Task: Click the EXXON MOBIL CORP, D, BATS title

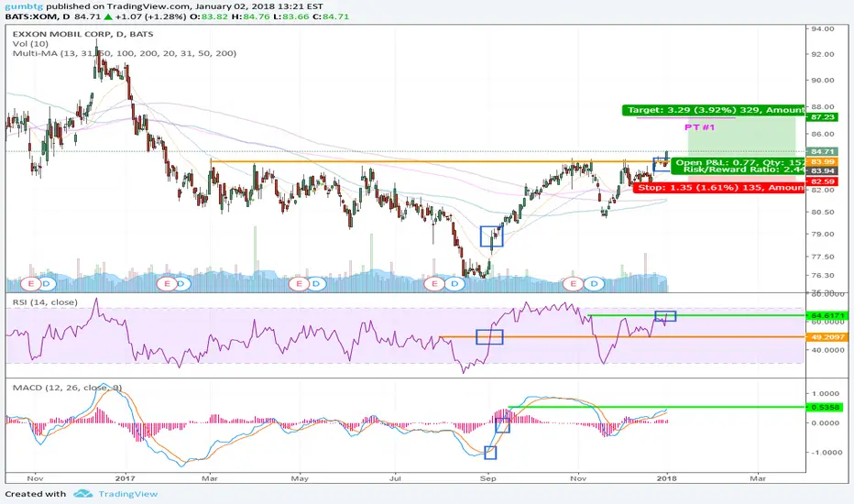Action: click(82, 34)
